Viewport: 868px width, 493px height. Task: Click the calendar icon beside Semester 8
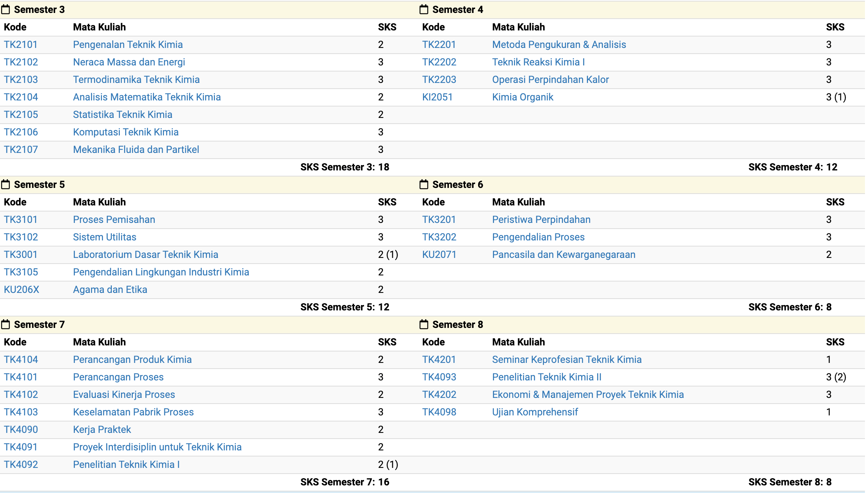[424, 324]
